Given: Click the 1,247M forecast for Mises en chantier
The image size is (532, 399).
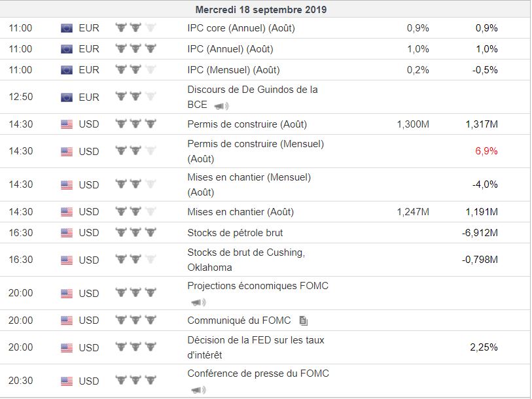Looking at the screenshot, I should (412, 212).
